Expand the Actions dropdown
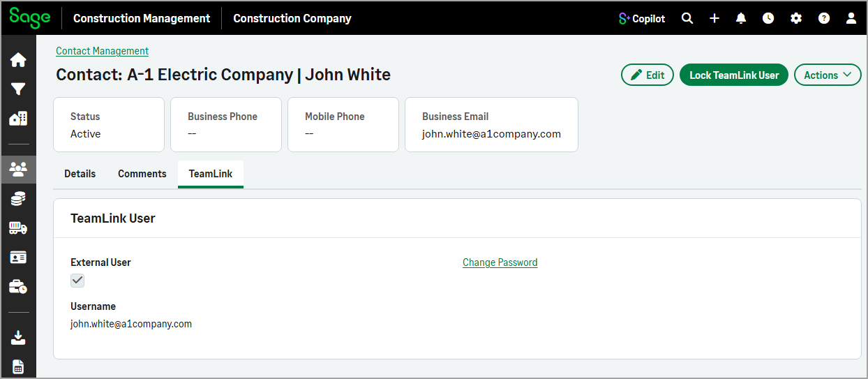The image size is (868, 379). pyautogui.click(x=828, y=75)
